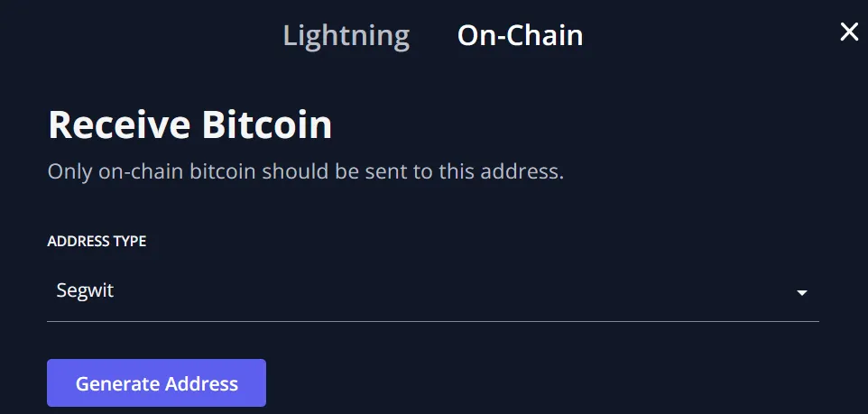868x414 pixels.
Task: Click the word Segwit in the field
Action: pyautogui.click(x=85, y=290)
